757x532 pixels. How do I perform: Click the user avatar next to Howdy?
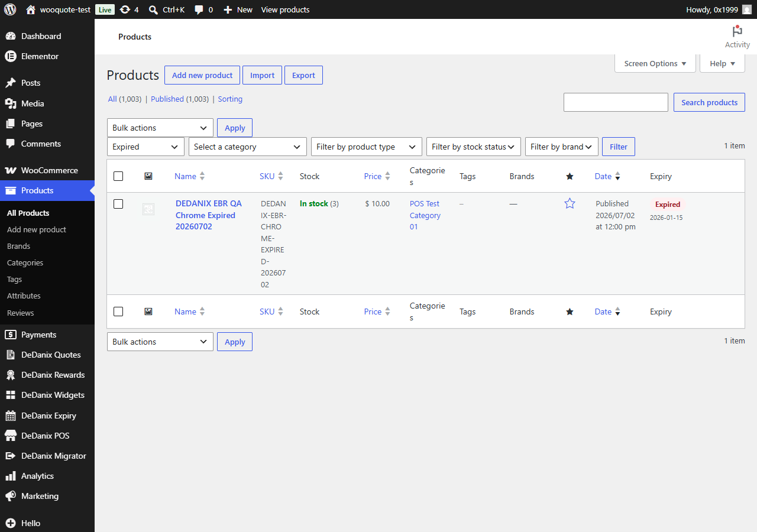747,9
